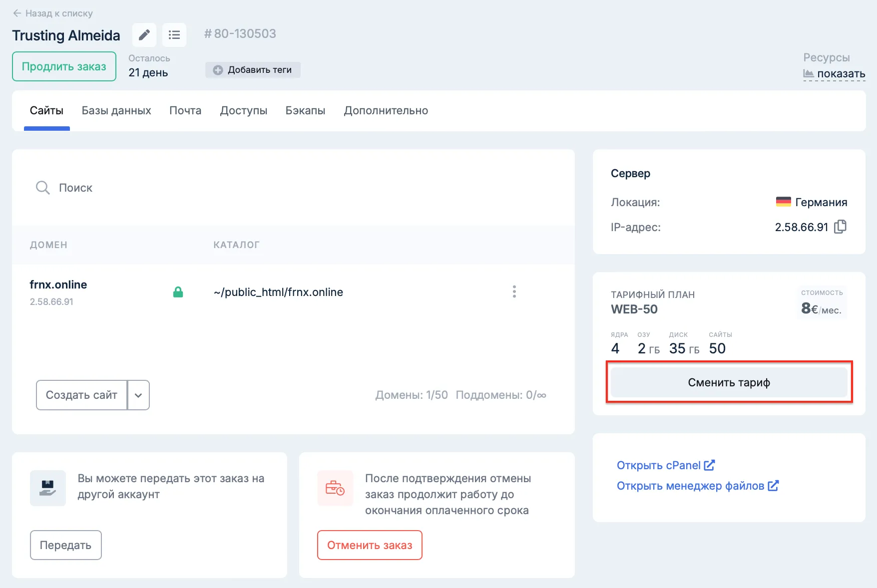
Task: Click the Передать button
Action: point(66,545)
